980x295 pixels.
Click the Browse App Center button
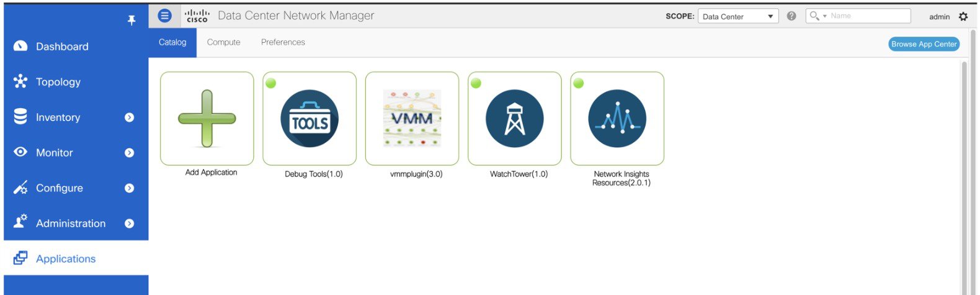(924, 44)
